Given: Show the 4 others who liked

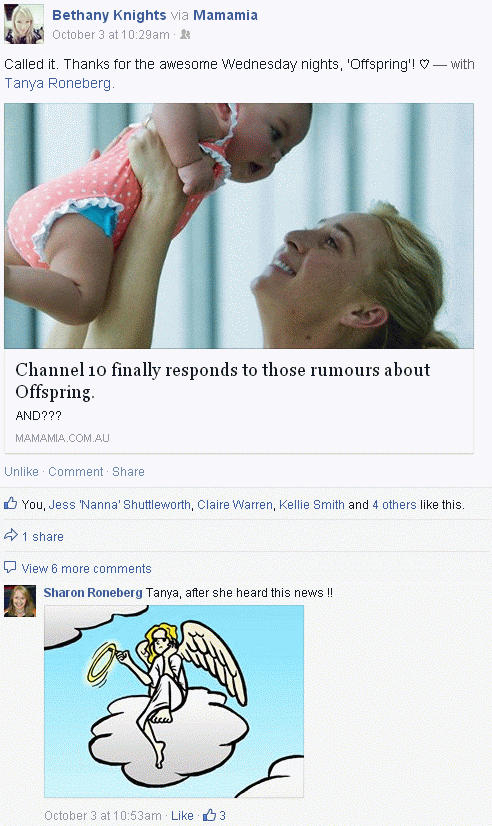Looking at the screenshot, I should [394, 505].
